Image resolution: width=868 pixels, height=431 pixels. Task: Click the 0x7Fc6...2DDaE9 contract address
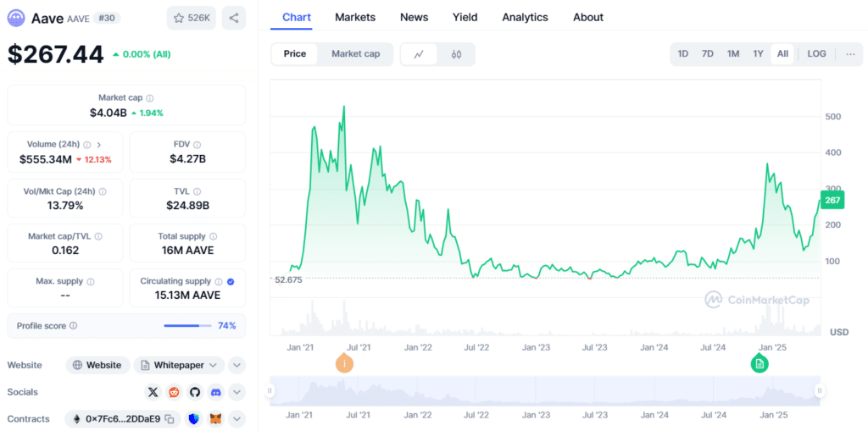tap(123, 419)
